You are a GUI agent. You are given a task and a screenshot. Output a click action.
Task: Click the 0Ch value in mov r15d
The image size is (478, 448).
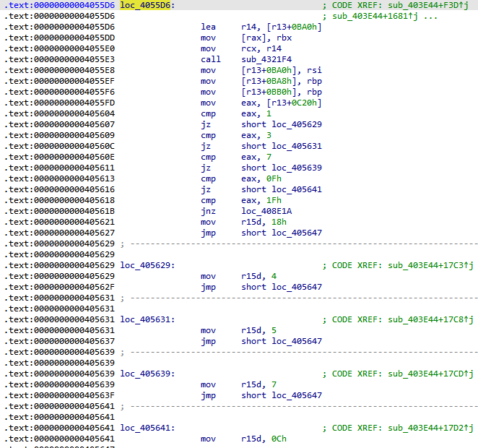coord(279,439)
